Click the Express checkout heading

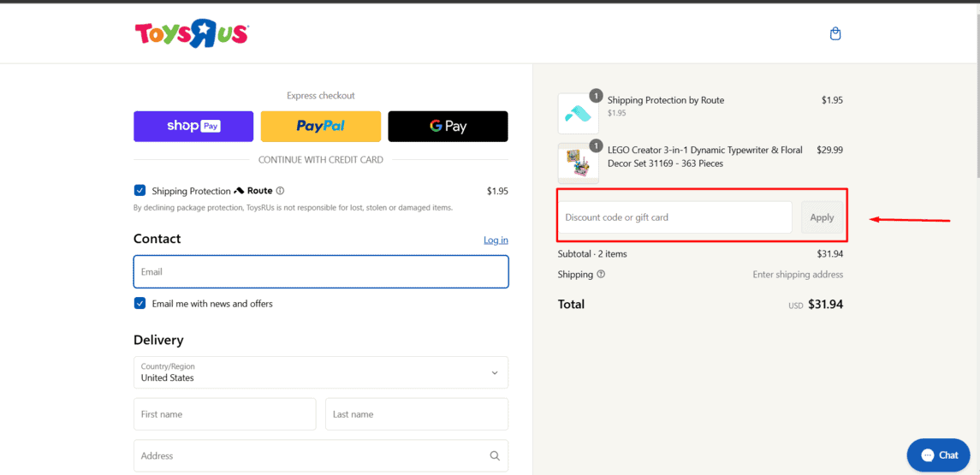click(x=321, y=96)
